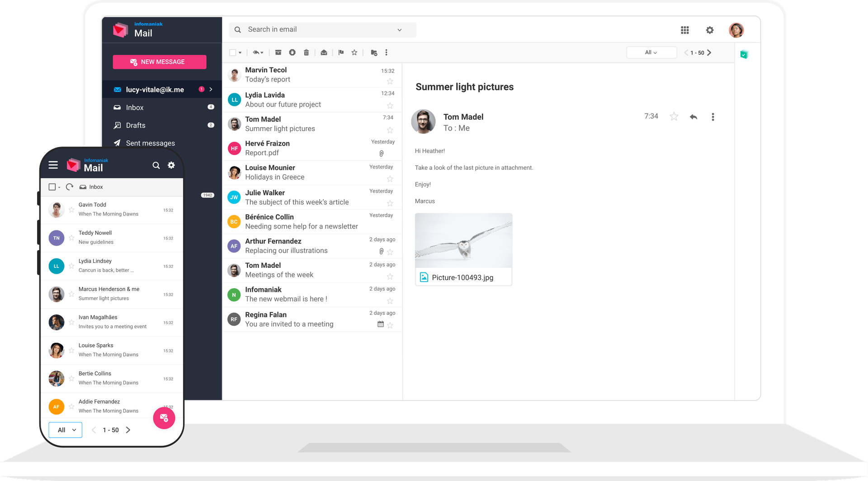Open selection options arrow beside checkbox
868x481 pixels.
(240, 53)
